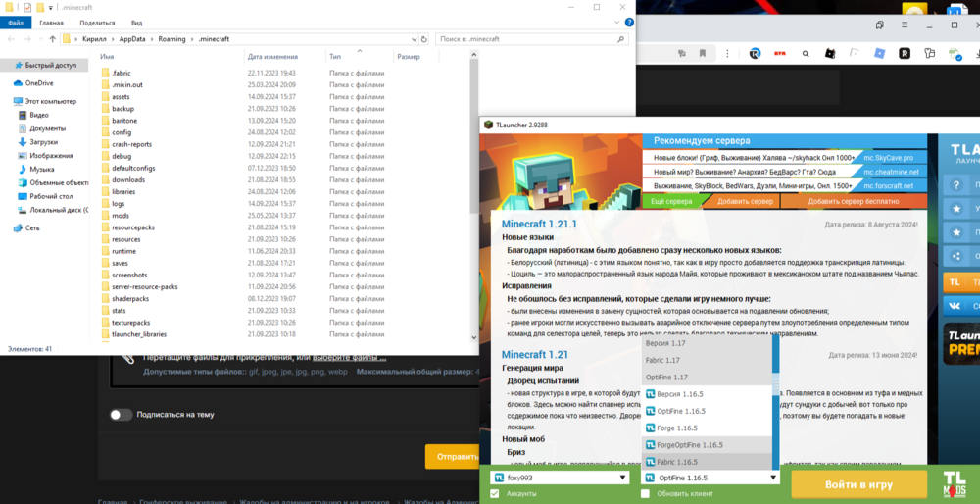The height and width of the screenshot is (504, 980).
Task: Click the red BPR extension icon in browser
Action: point(780,54)
